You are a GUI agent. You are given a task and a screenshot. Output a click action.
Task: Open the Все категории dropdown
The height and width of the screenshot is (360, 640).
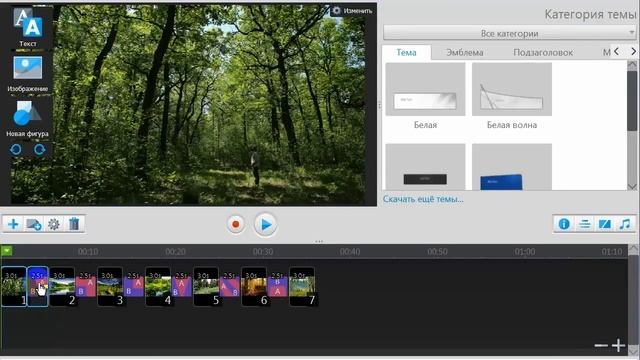coord(509,33)
